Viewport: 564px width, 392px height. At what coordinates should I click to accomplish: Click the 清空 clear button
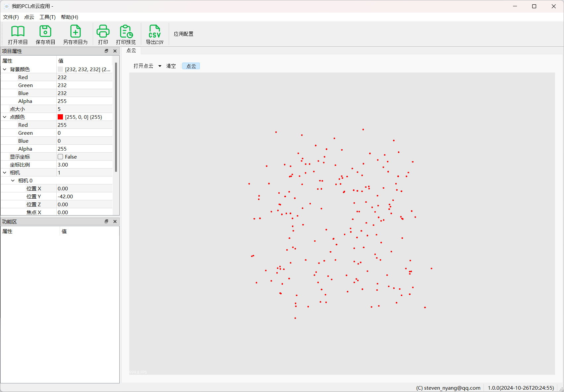(x=171, y=66)
